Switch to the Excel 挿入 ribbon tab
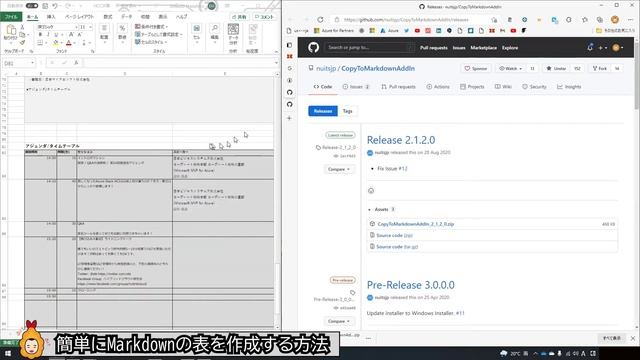This screenshot has height=360, width=640. tap(51, 17)
